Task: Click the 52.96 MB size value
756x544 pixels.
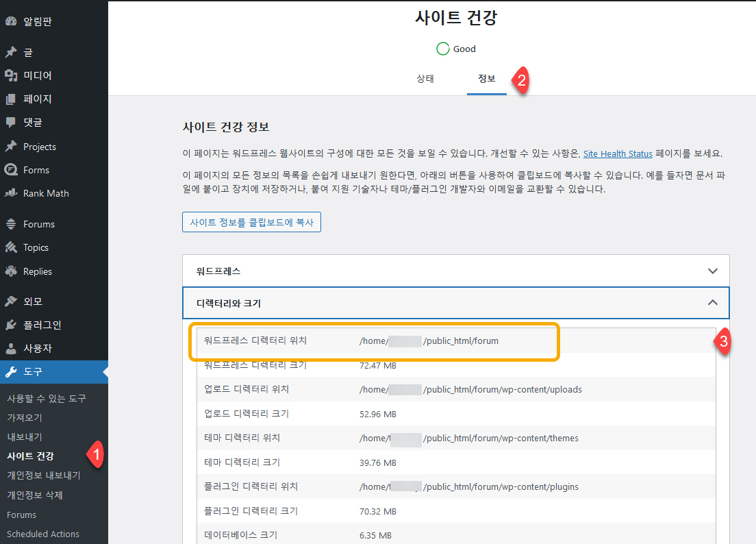Action: (x=377, y=415)
